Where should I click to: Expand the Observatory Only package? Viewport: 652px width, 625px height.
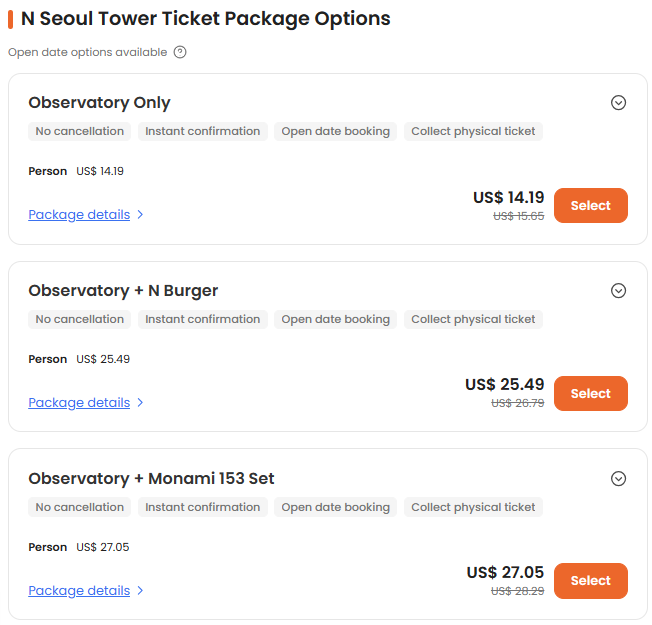(x=618, y=102)
